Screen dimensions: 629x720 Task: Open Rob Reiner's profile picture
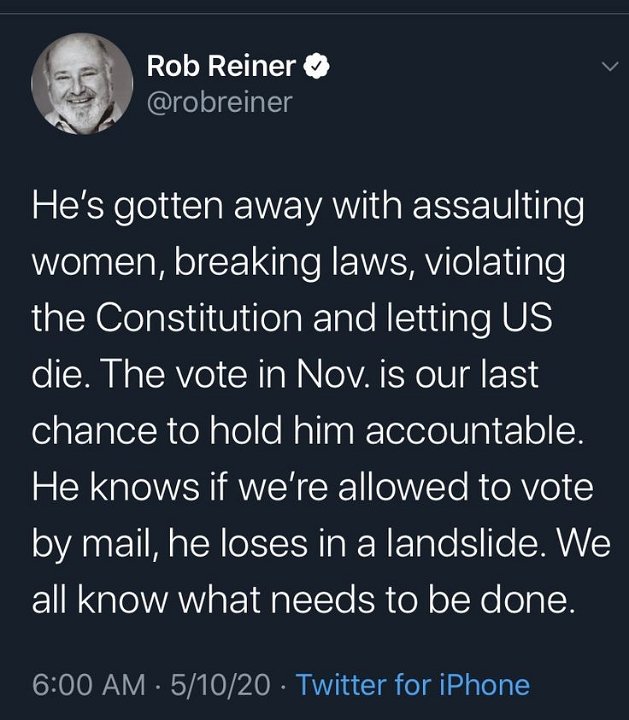82,84
